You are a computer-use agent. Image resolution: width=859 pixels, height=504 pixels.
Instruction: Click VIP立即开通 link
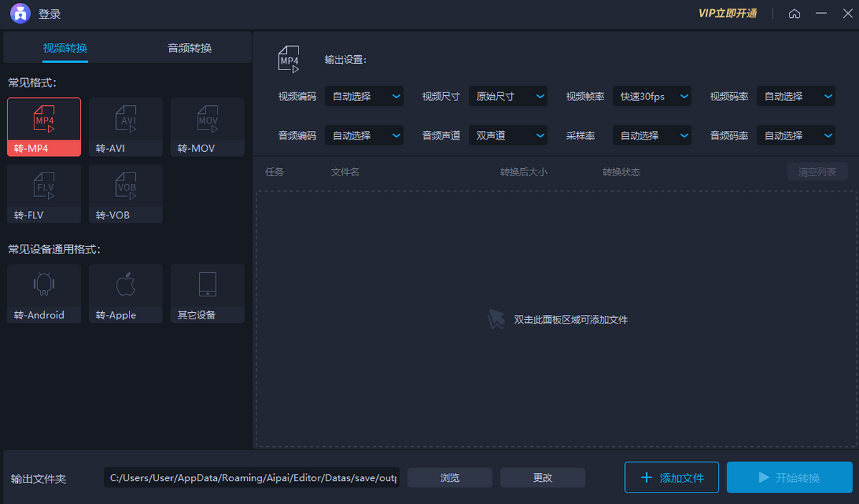(727, 14)
